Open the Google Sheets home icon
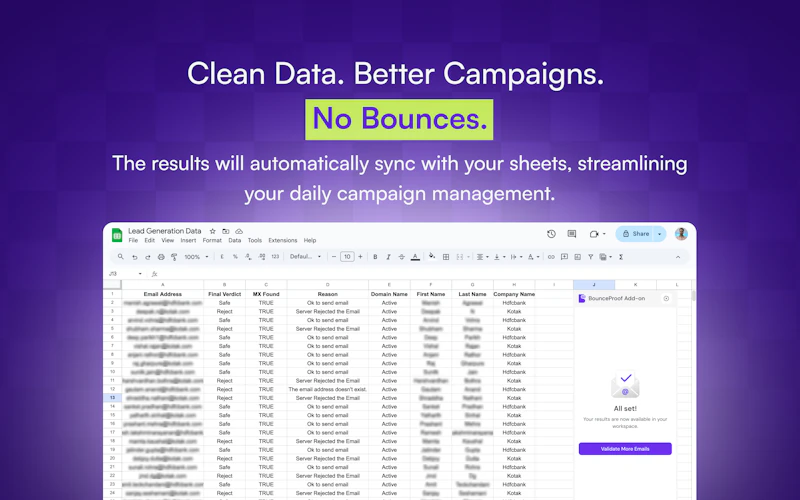 (x=117, y=235)
